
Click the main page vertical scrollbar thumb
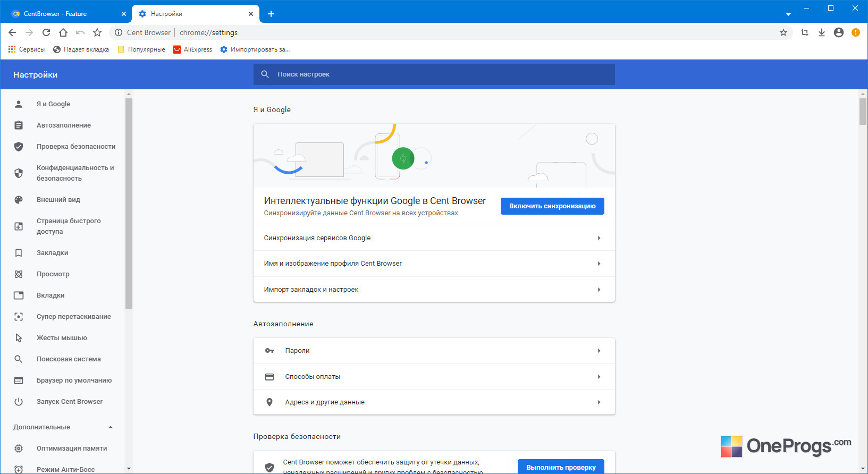863,111
